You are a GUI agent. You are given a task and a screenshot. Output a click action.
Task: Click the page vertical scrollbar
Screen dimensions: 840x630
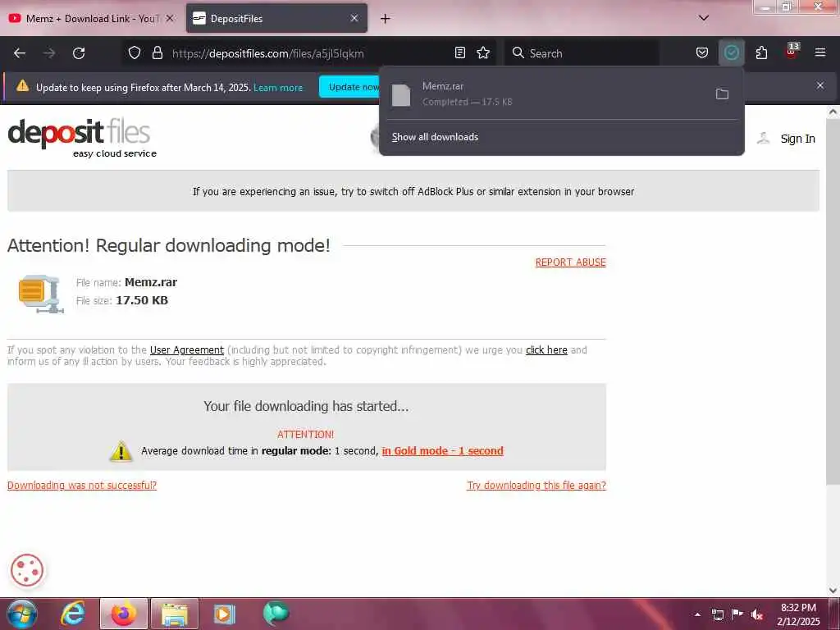tap(833, 300)
